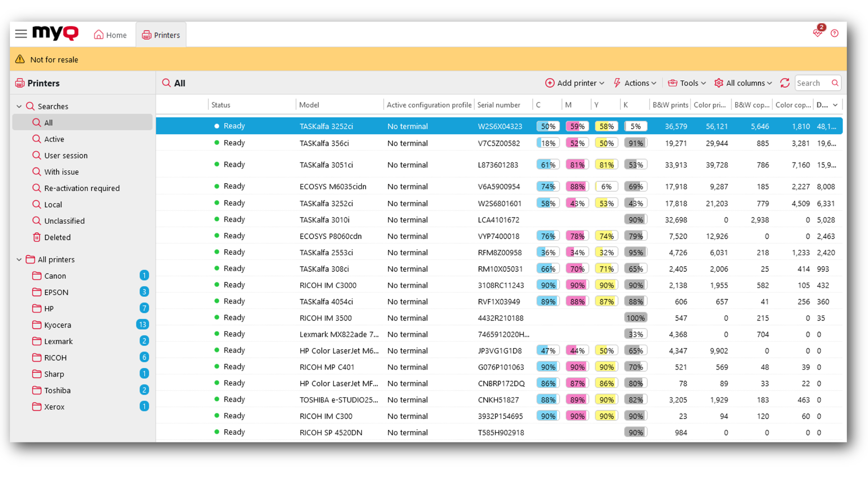Click the green status dot of RICOH IM C3000

(x=217, y=285)
